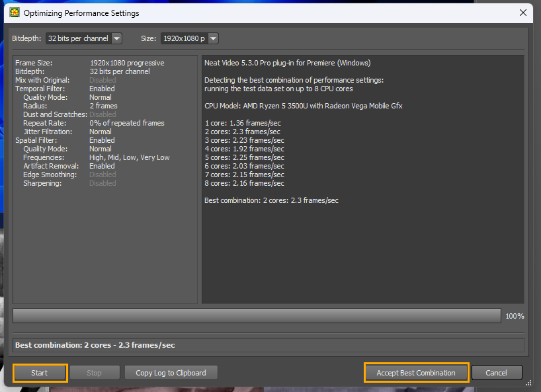Click the '4 cores: 1.92 frames/sec' log line

[244, 149]
